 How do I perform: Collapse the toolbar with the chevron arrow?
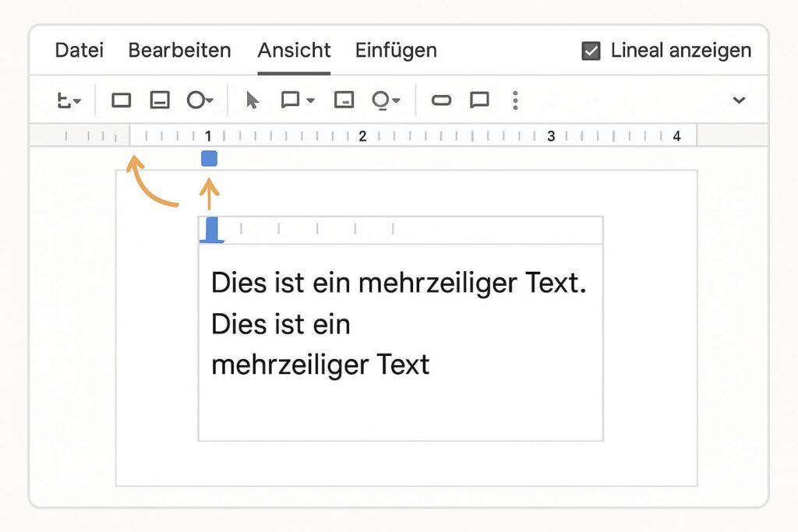coord(739,100)
